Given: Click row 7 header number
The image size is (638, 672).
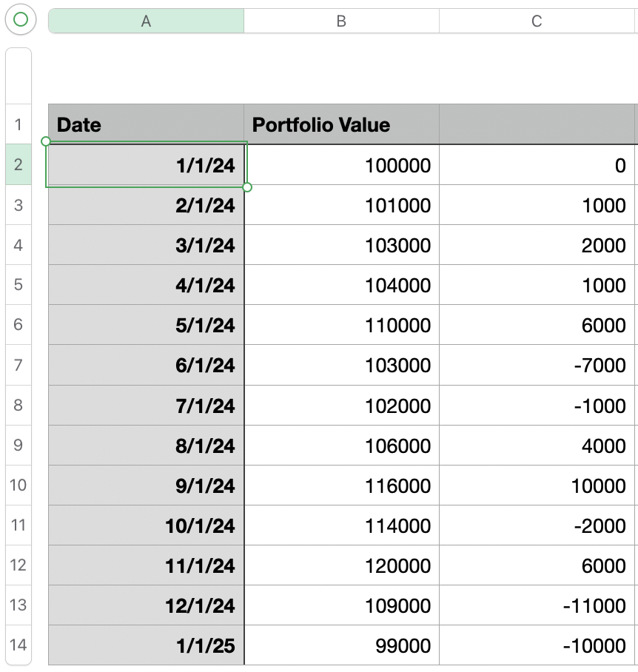Looking at the screenshot, I should point(19,365).
